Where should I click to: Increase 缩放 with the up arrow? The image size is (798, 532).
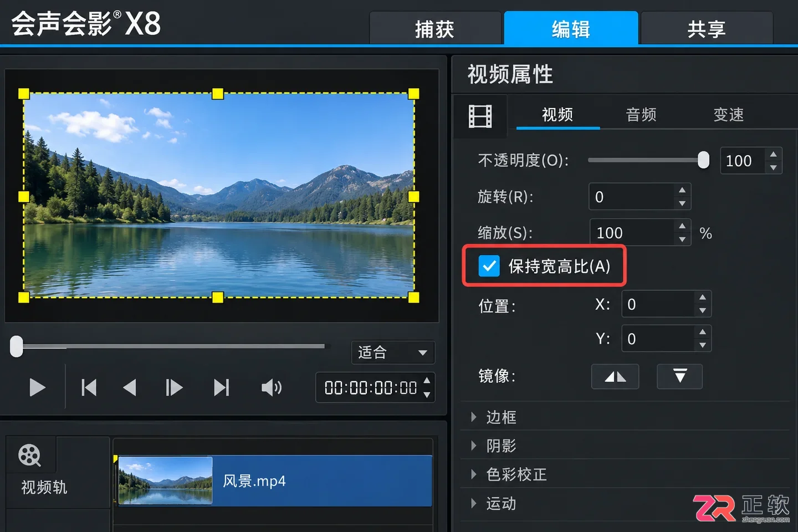click(x=682, y=226)
